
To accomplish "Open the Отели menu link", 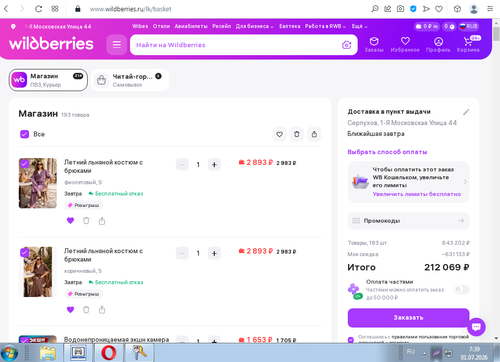I will tap(161, 26).
